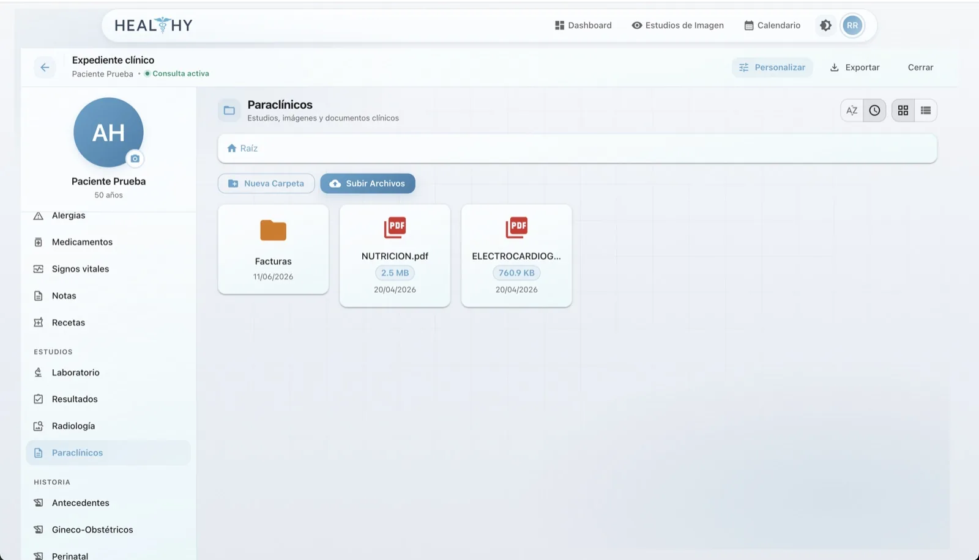Open Calendario in top navigation
Viewport: 979px width, 560px height.
772,26
